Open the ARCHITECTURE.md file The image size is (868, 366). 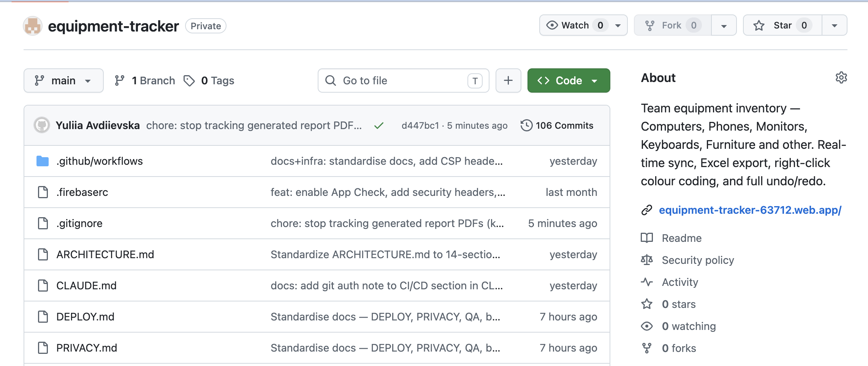tap(105, 254)
